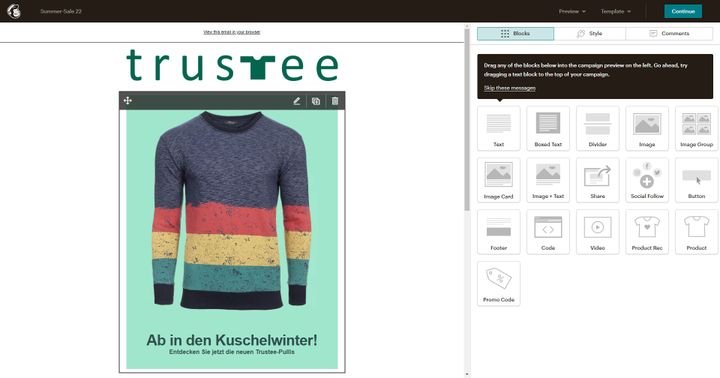
Task: Click Skip these messages link
Action: [x=510, y=88]
